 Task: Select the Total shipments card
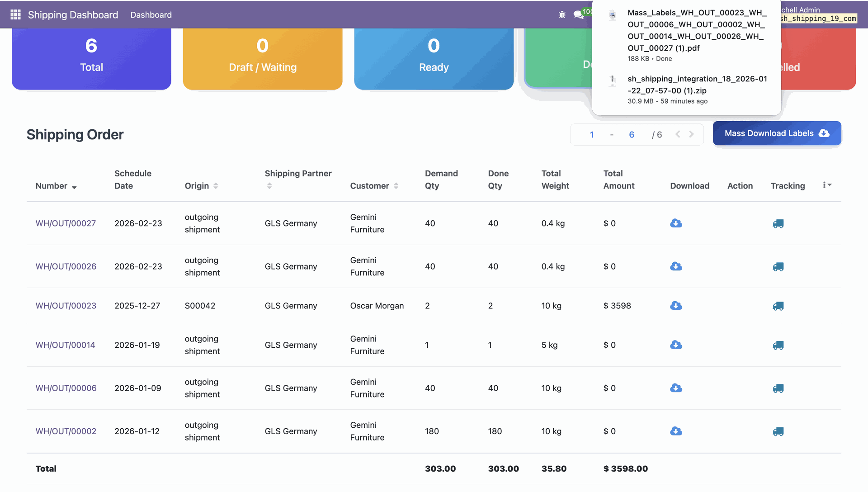pos(91,57)
